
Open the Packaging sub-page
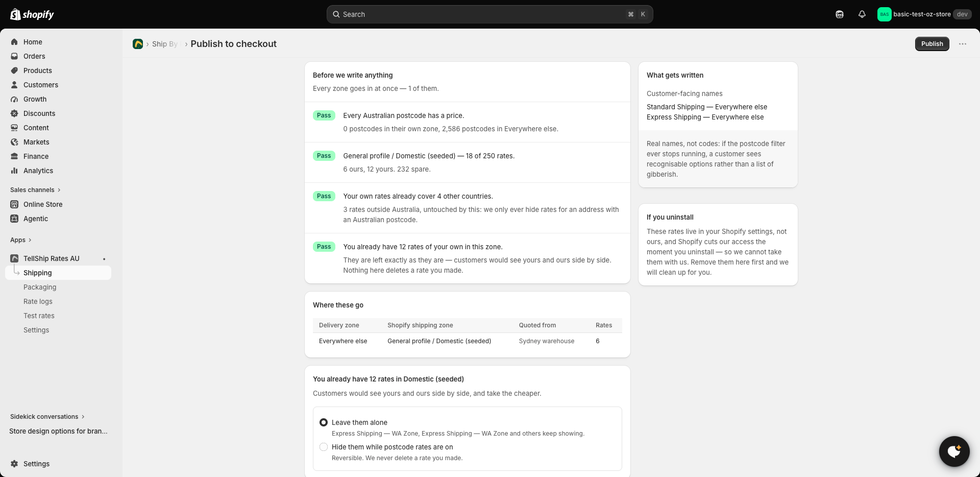40,287
